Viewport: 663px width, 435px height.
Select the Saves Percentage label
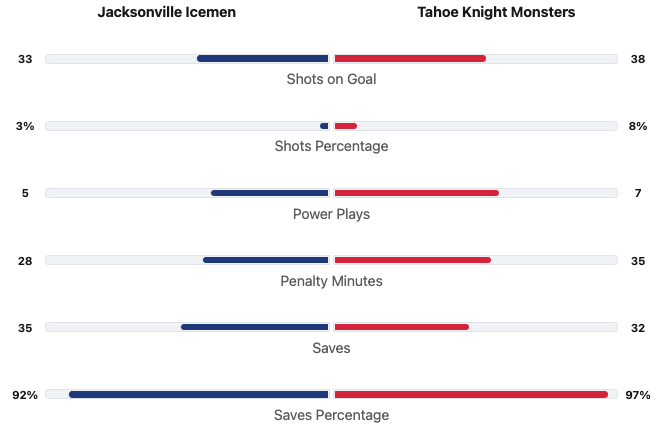point(331,415)
